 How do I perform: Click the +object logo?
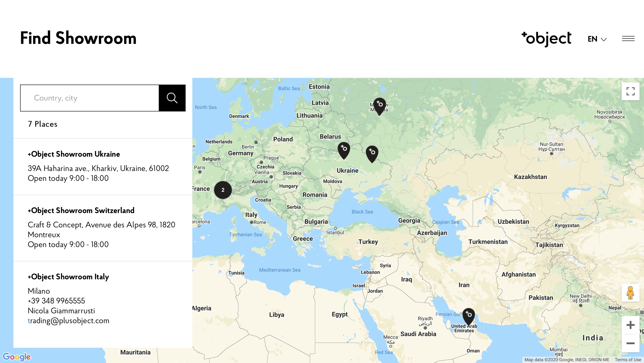click(x=546, y=39)
